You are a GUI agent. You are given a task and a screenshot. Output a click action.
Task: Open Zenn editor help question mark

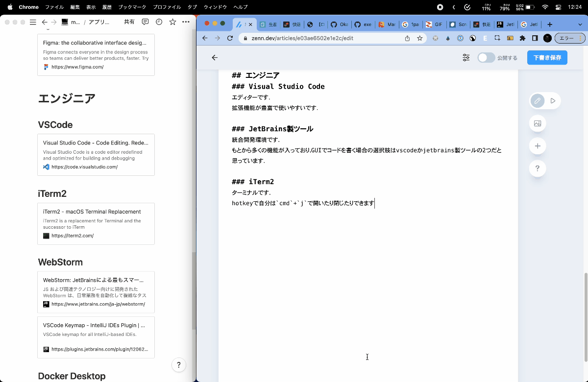538,168
